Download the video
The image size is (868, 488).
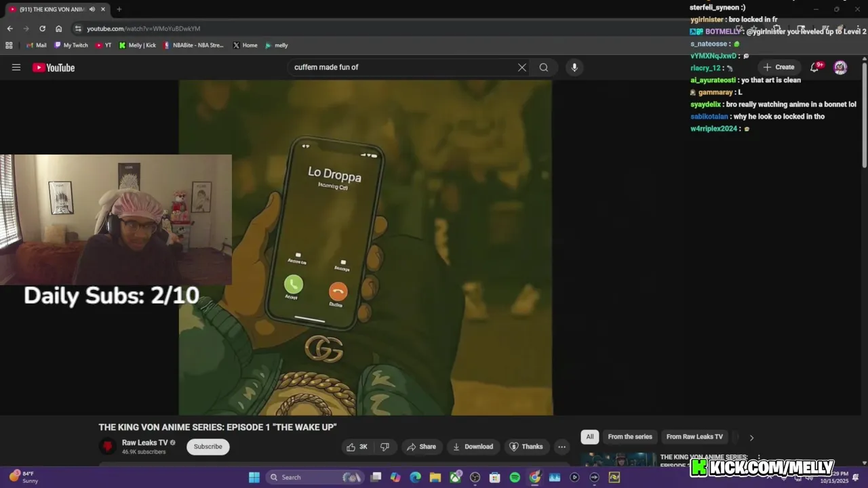[473, 447]
